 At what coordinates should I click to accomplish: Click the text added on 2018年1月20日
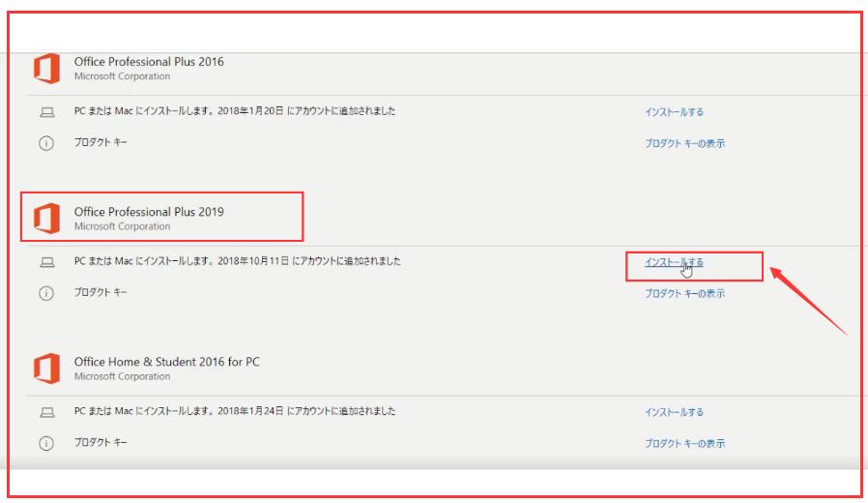click(x=235, y=111)
